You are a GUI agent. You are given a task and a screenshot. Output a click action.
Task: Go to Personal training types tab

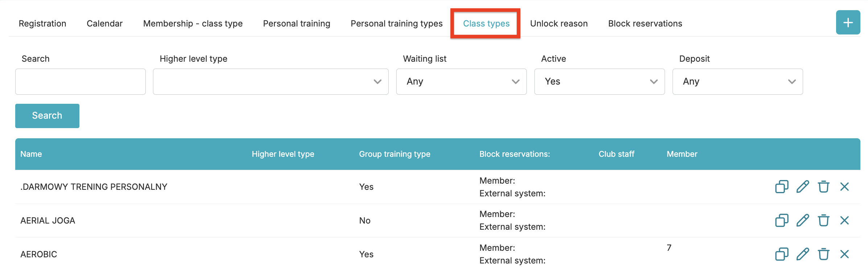click(x=396, y=24)
